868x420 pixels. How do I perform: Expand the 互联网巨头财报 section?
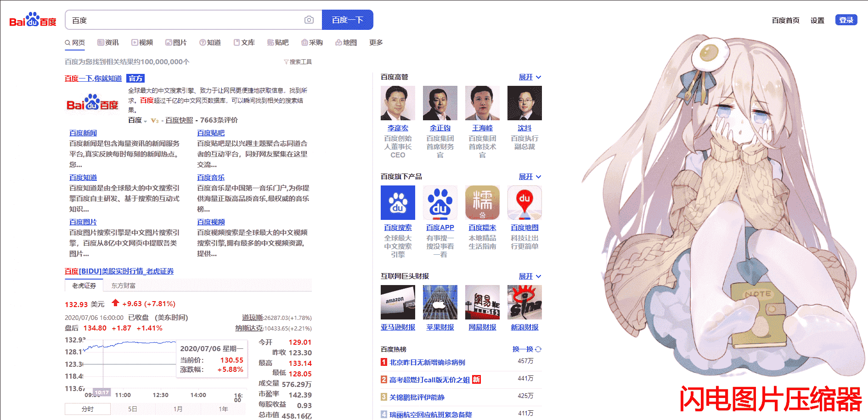pyautogui.click(x=530, y=276)
